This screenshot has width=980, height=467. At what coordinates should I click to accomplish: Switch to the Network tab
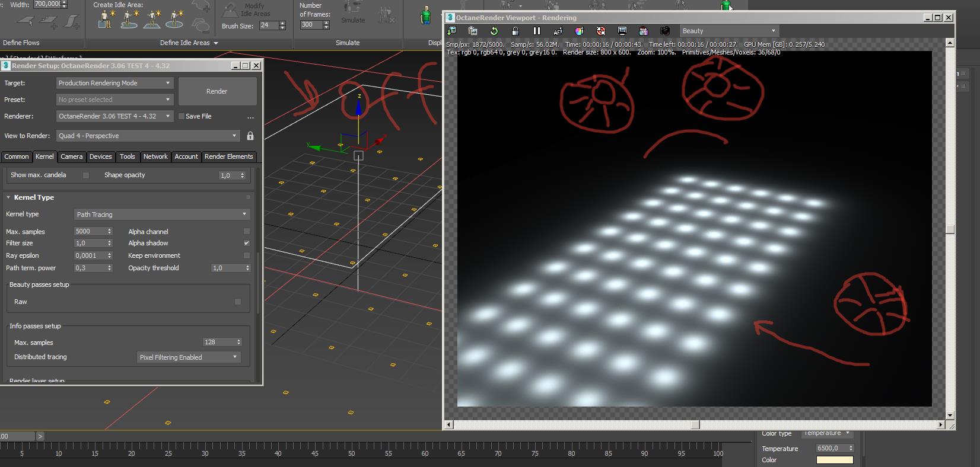pyautogui.click(x=155, y=156)
